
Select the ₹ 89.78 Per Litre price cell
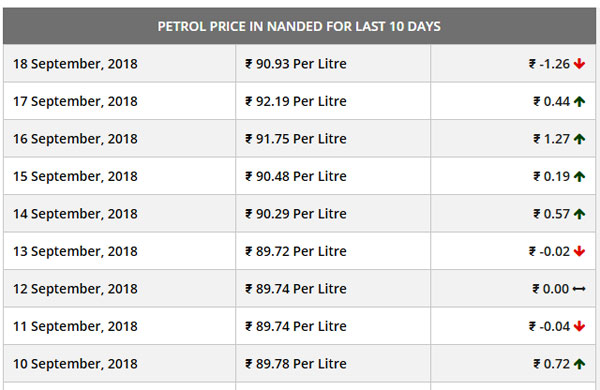click(333, 364)
